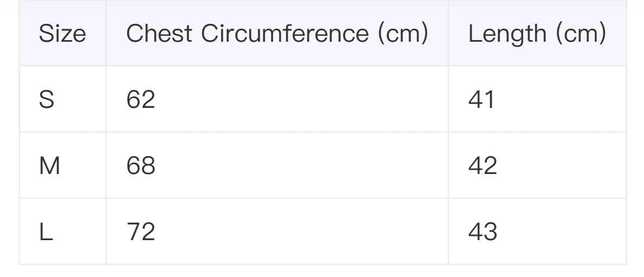Select the M size cell
644x277 pixels.
pos(49,165)
